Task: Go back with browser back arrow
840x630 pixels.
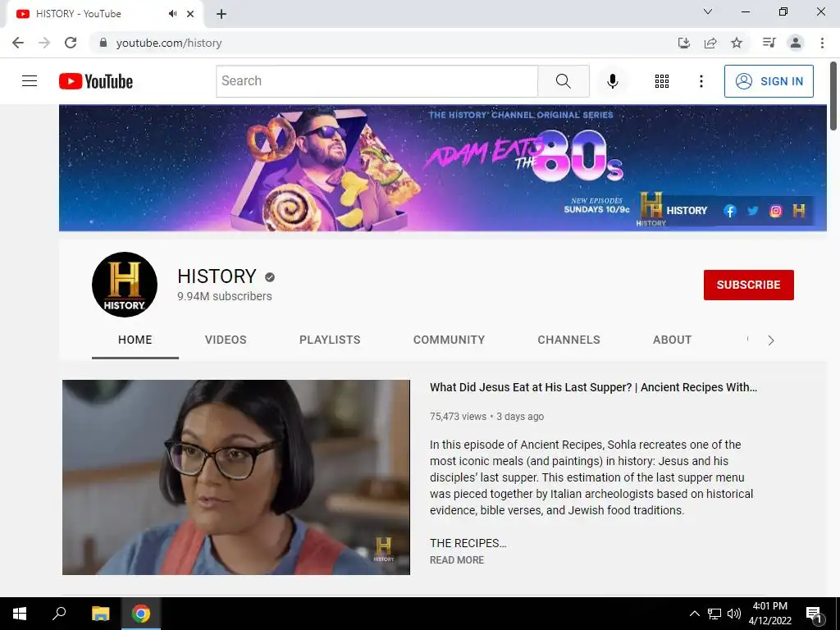Action: [x=18, y=43]
